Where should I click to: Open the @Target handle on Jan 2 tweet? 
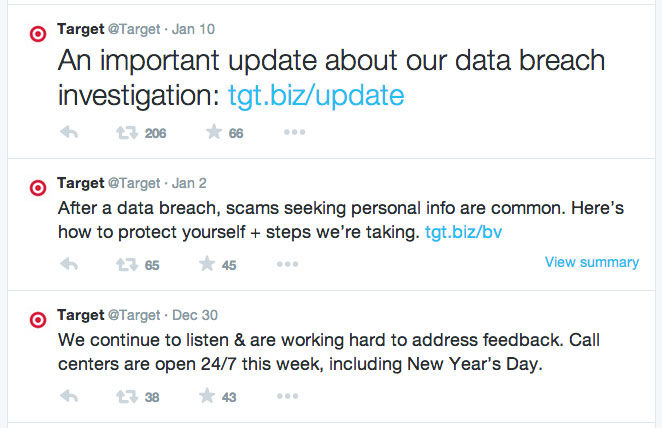(x=133, y=183)
